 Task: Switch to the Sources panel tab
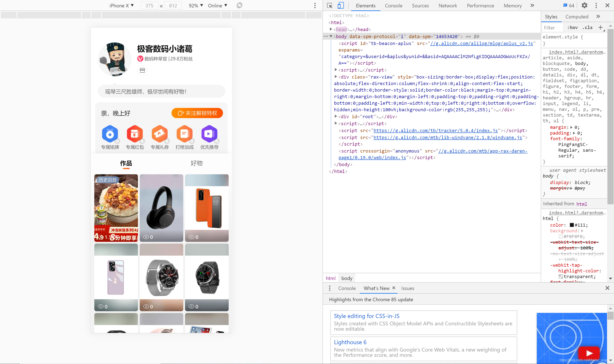click(x=420, y=5)
